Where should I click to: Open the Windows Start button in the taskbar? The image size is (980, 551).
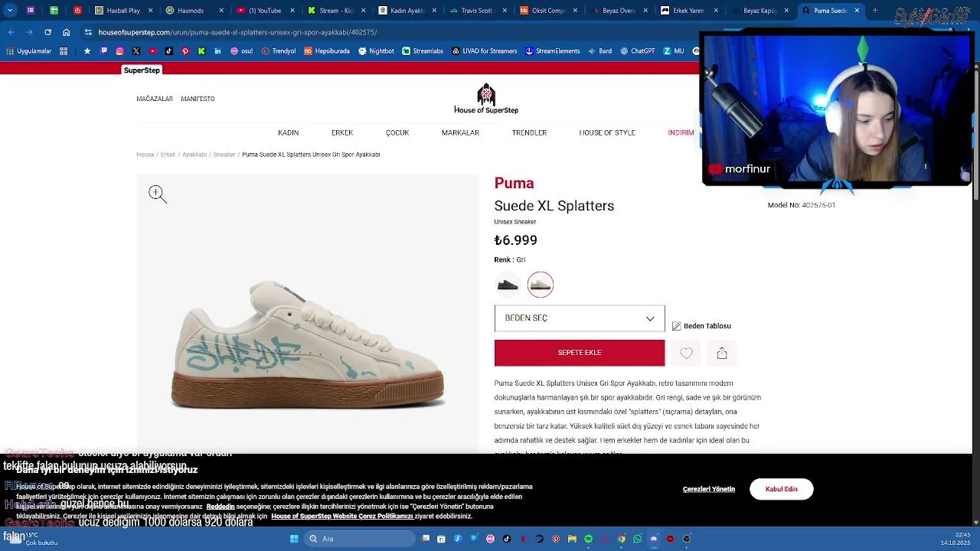294,539
